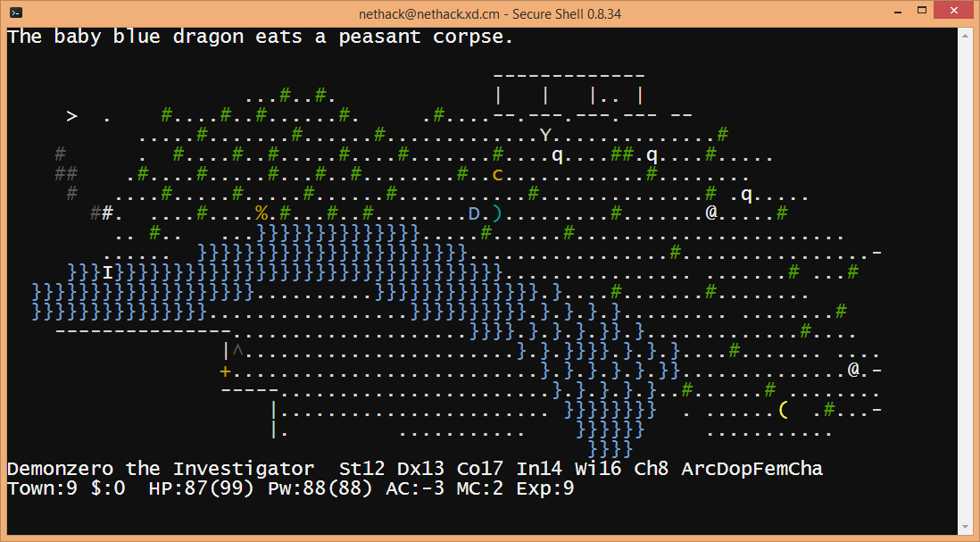Click the 'Exp:9' experience level
The height and width of the screenshot is (542, 980).
(x=545, y=488)
